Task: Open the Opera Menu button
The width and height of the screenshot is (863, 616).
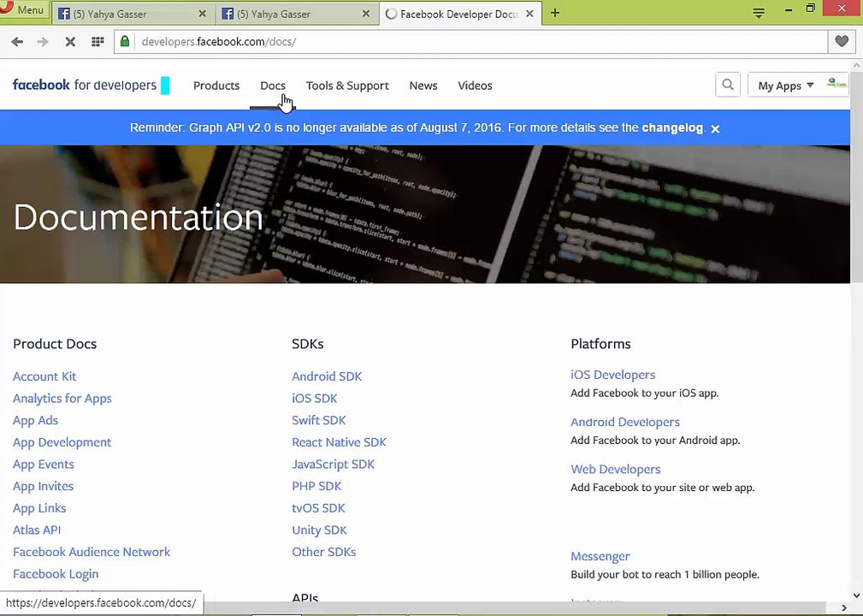Action: (24, 9)
